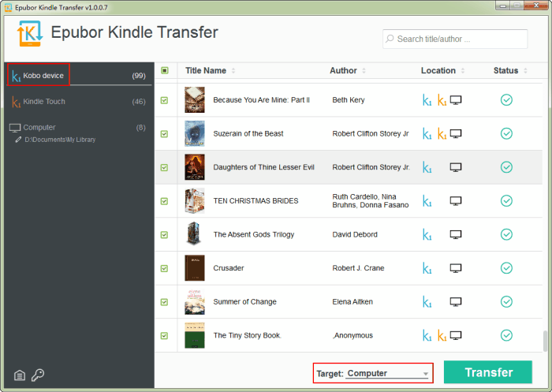Click the Author column header
552x392 pixels.
pos(343,71)
